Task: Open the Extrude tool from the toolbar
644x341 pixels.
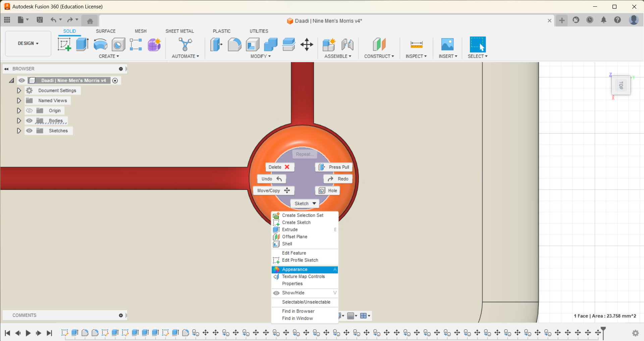Action: tap(82, 45)
